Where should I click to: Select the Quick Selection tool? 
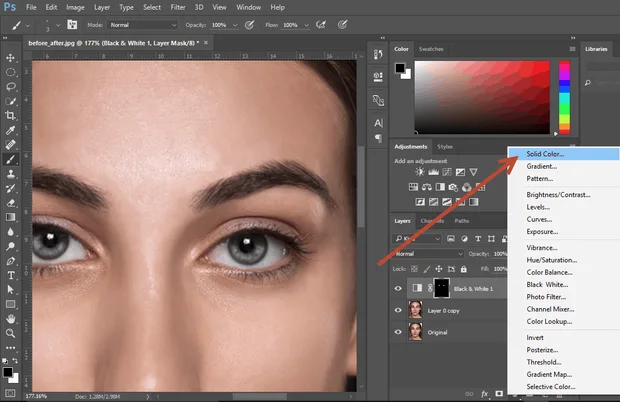[11, 101]
